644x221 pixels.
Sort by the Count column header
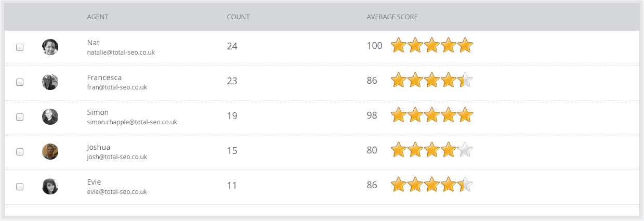[x=239, y=17]
